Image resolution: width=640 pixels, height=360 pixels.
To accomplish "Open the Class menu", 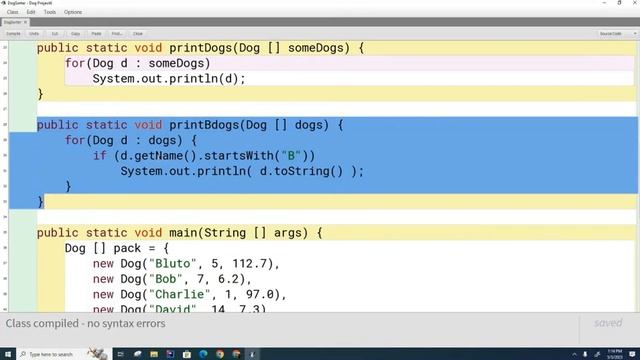I will pyautogui.click(x=12, y=12).
